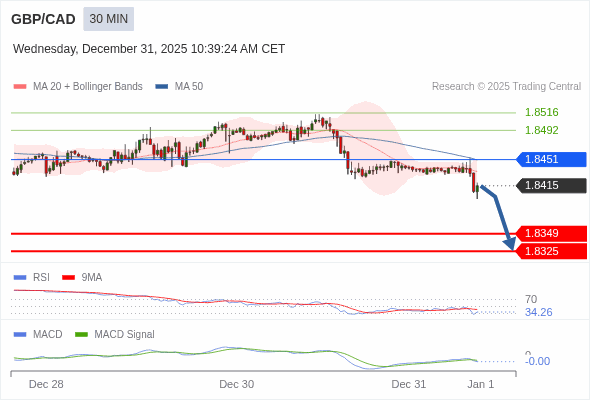590x400 pixels.
Task: Click the blue 1.8451 pivot tag
Action: (551, 159)
